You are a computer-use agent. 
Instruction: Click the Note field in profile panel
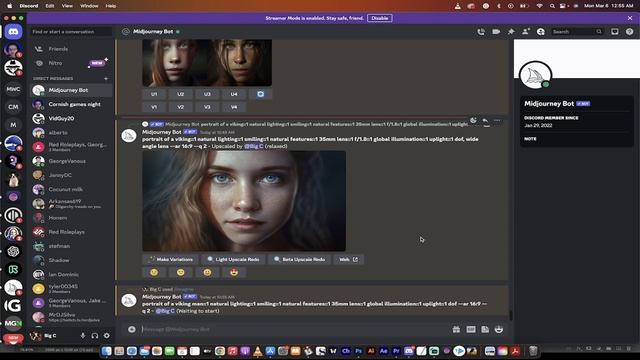(576, 139)
